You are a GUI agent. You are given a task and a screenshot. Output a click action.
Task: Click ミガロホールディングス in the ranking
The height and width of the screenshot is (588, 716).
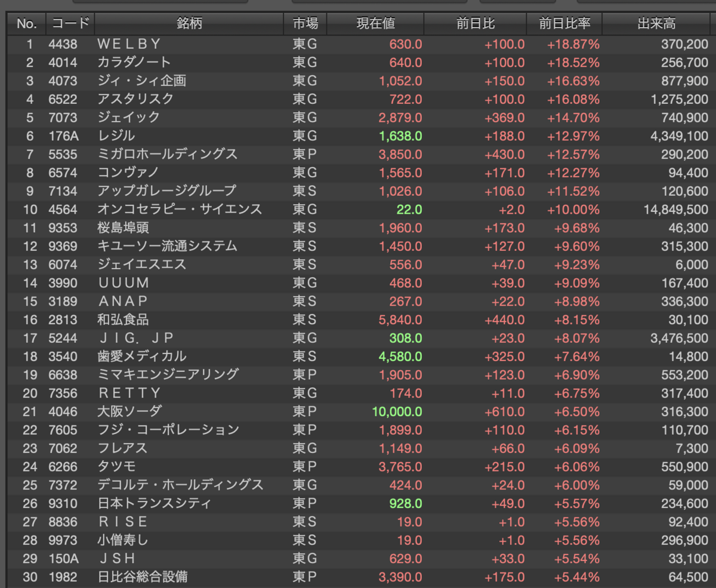coord(167,154)
